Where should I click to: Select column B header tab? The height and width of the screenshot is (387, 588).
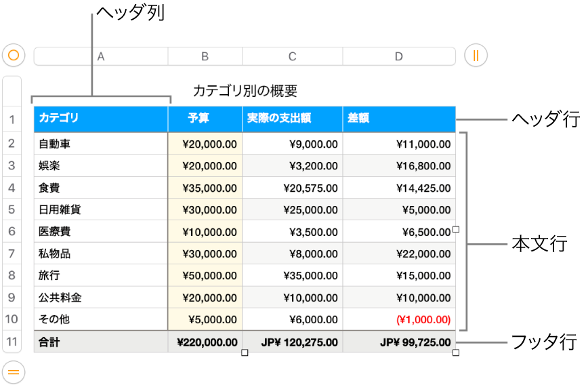(205, 56)
